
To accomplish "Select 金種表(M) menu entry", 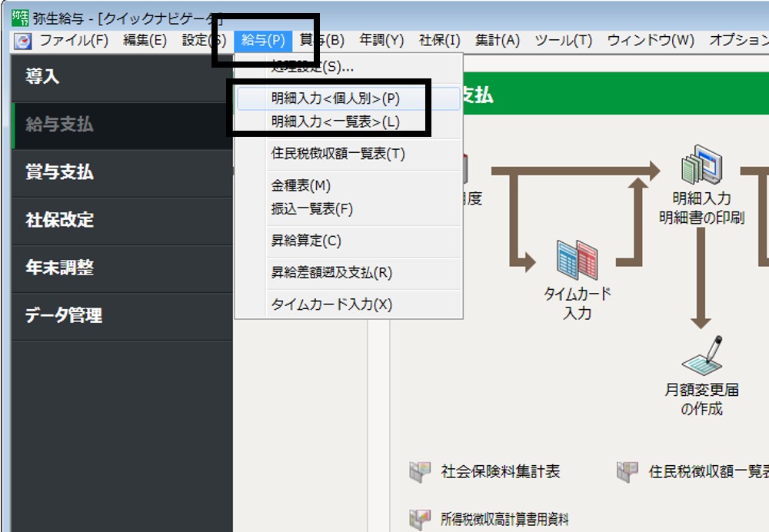I will (x=348, y=185).
